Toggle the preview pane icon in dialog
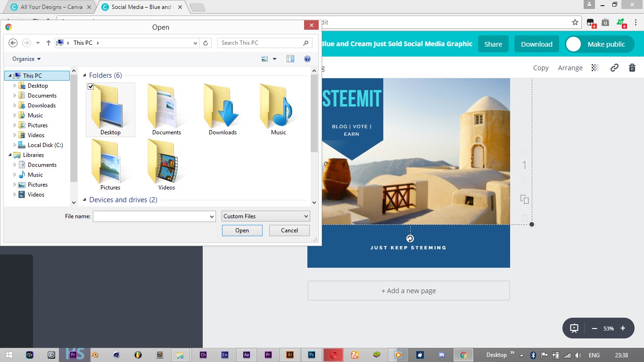 [290, 59]
